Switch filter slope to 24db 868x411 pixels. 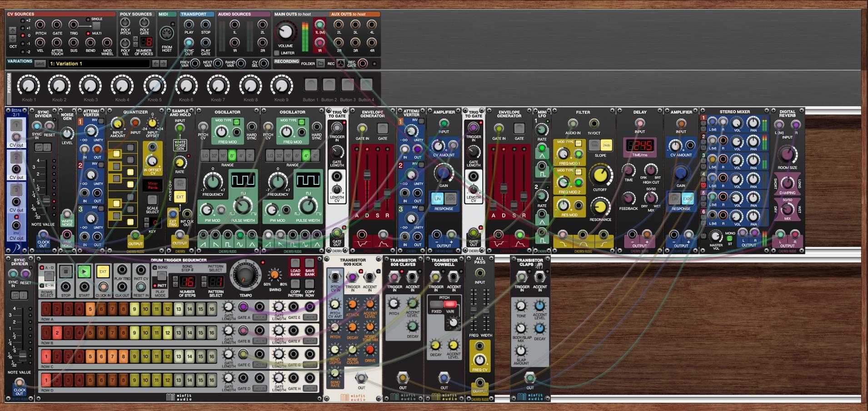coord(606,145)
